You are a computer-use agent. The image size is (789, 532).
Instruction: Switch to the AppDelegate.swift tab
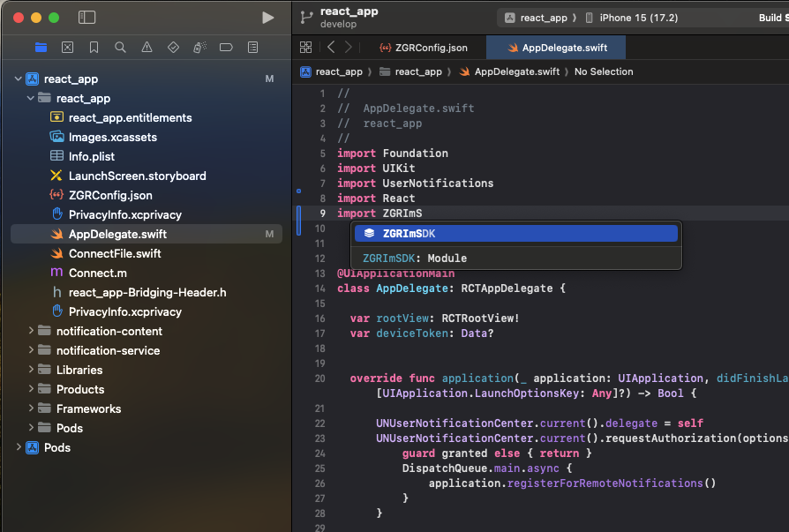(556, 48)
